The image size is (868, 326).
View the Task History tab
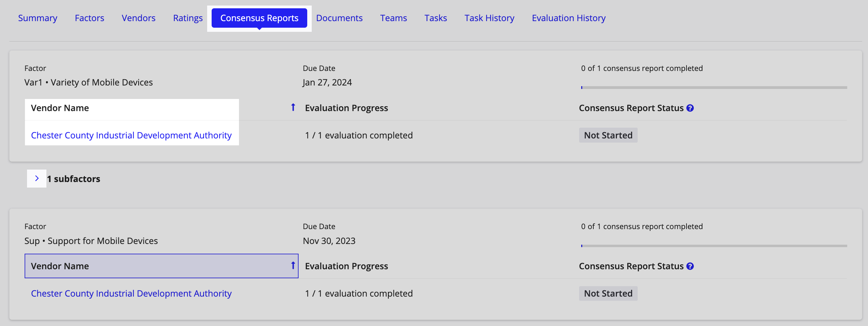pos(489,18)
